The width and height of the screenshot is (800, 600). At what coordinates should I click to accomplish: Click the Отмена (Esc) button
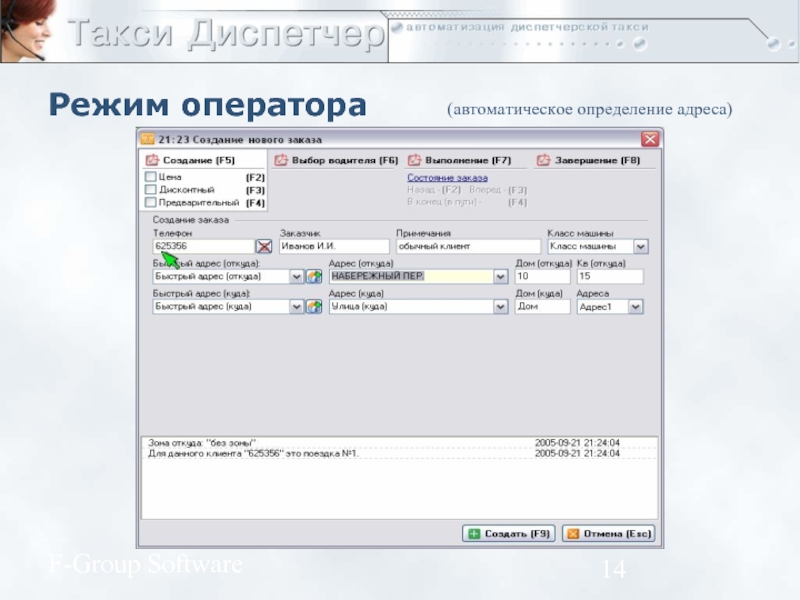[609, 534]
